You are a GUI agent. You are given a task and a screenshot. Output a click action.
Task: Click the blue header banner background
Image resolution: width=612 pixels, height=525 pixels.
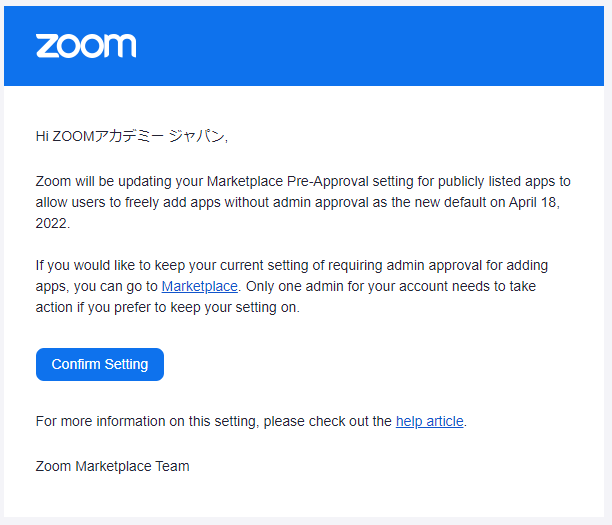click(x=380, y=46)
